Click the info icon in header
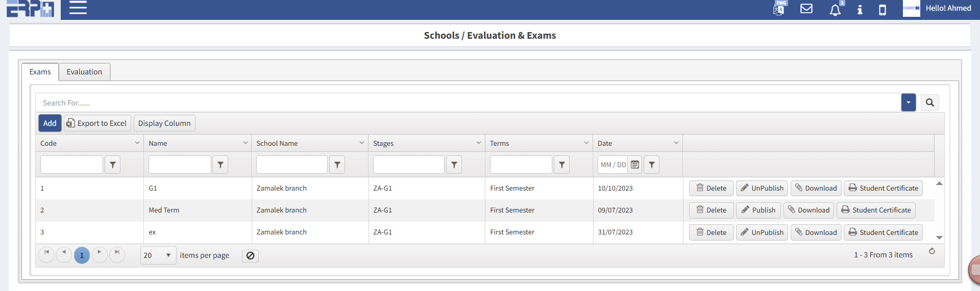Viewport: 980px width, 291px height. click(860, 10)
